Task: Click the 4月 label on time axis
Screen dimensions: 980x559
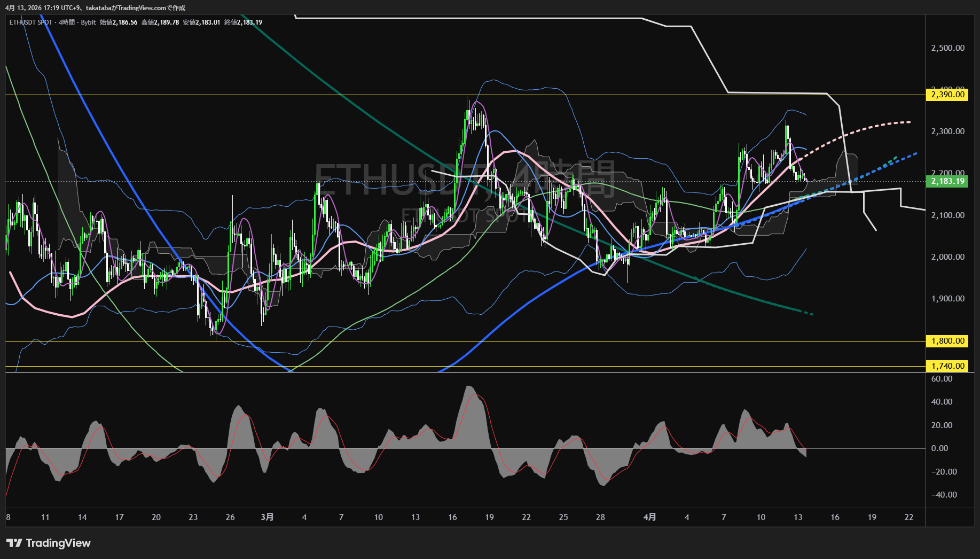Action: coord(649,517)
